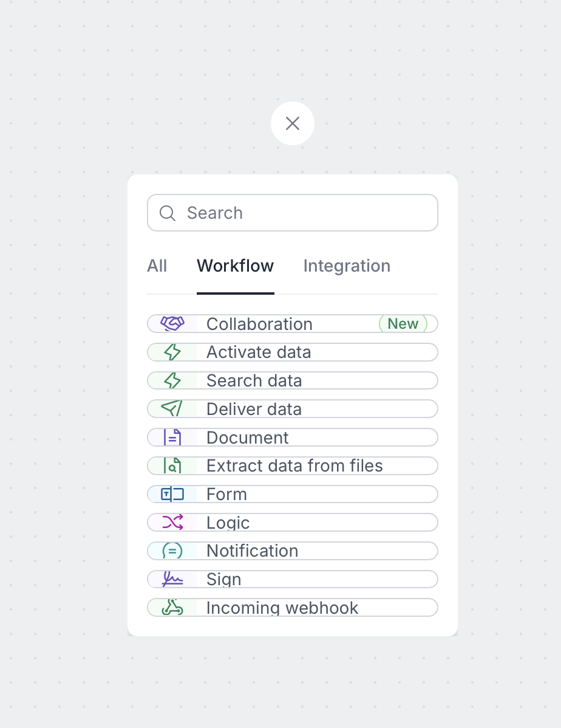This screenshot has height=728, width=561.
Task: Open the Integration tab
Action: (x=347, y=266)
